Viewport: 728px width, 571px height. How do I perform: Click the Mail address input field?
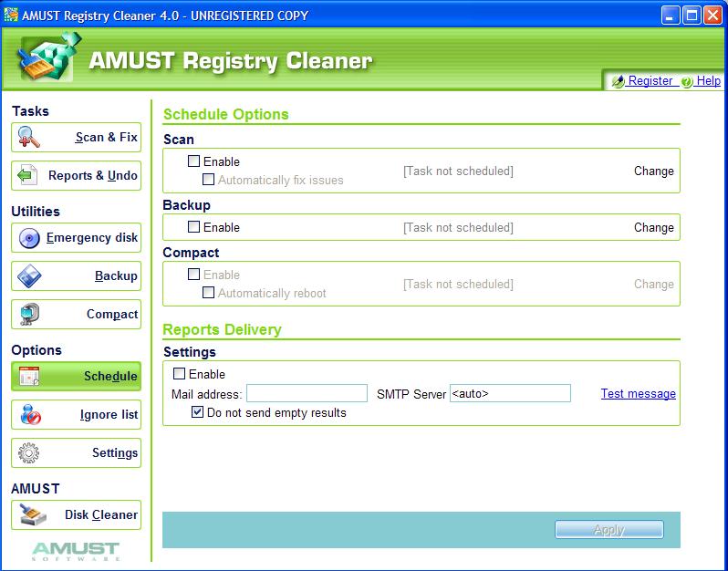coord(307,393)
